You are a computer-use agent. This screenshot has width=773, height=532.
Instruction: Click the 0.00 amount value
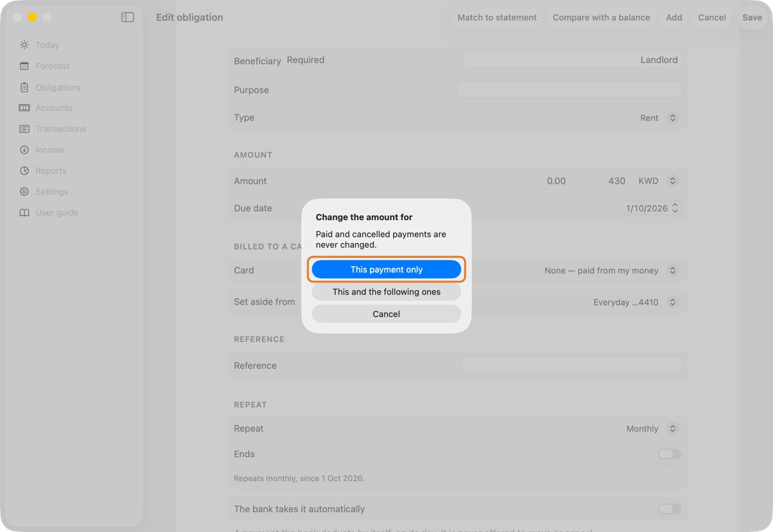click(x=556, y=181)
